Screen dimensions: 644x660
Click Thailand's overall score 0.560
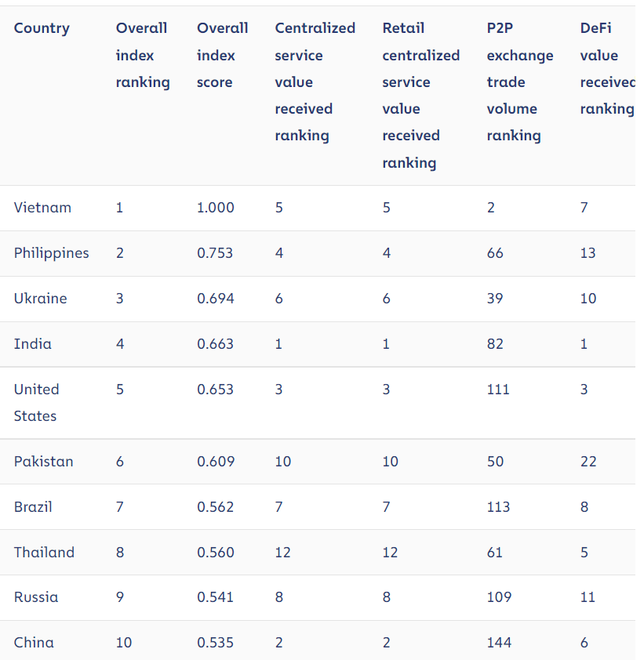click(216, 553)
